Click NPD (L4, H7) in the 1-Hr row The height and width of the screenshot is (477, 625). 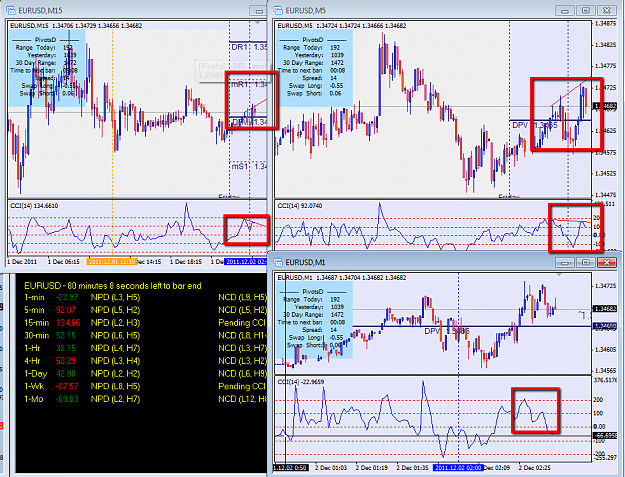(x=115, y=348)
